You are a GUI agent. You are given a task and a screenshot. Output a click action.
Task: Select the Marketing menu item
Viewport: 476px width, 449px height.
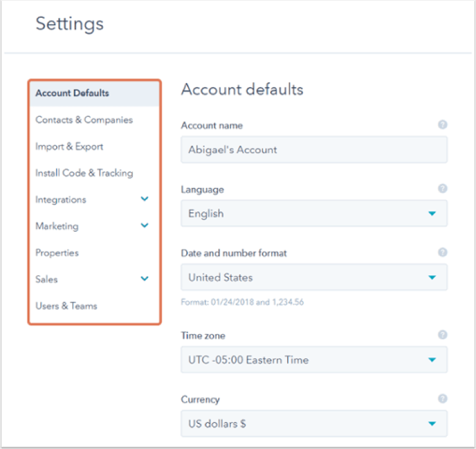(57, 226)
